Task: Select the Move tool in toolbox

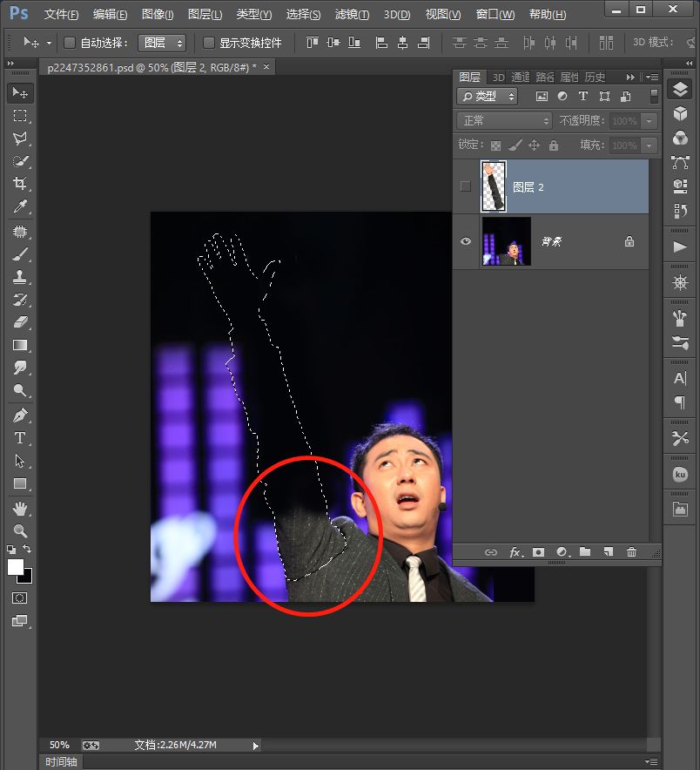Action: (20, 93)
